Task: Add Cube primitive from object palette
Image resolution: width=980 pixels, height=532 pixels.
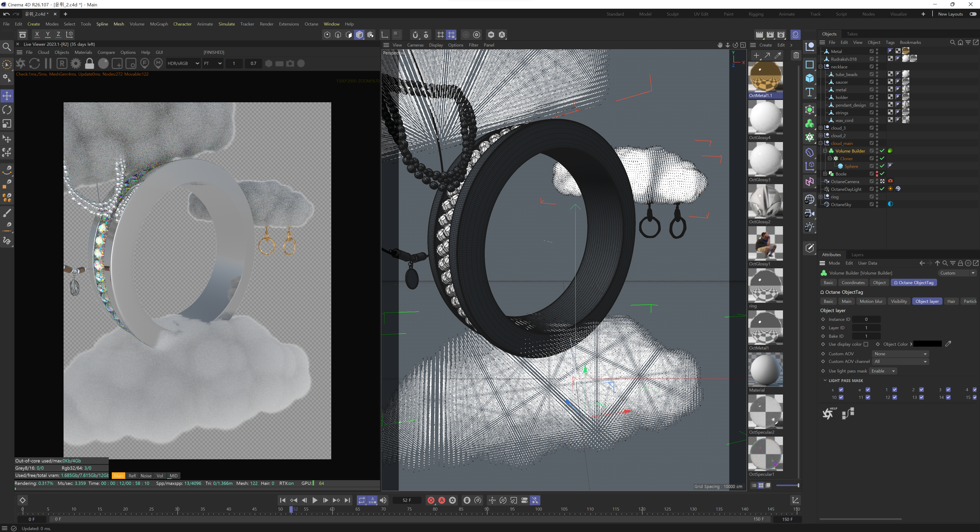Action: (x=810, y=78)
